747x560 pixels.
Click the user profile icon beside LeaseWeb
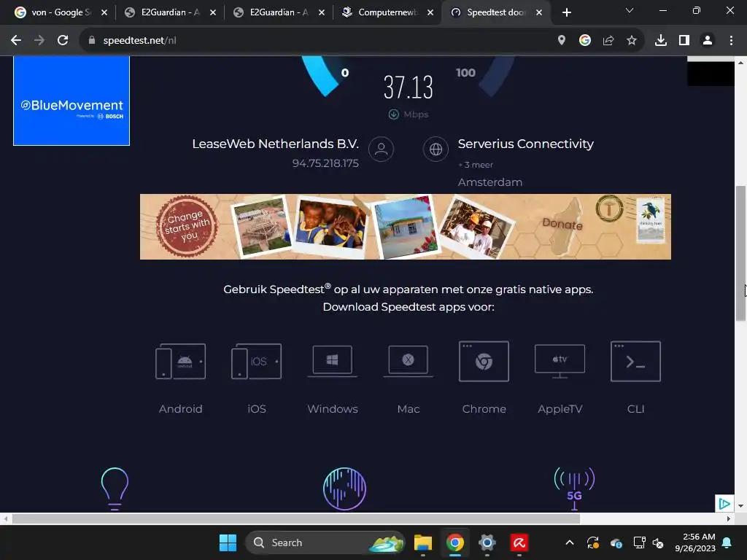click(381, 149)
